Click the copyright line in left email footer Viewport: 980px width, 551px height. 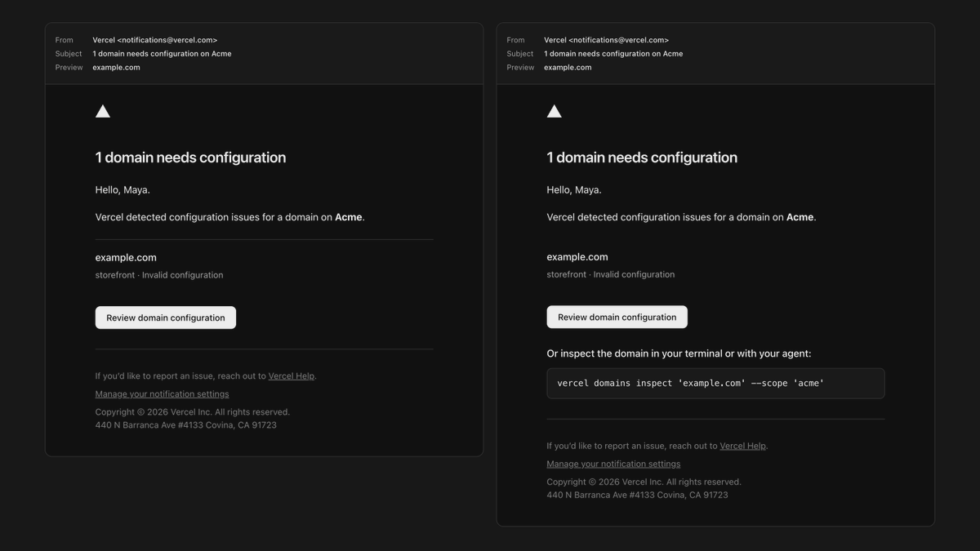(x=193, y=412)
